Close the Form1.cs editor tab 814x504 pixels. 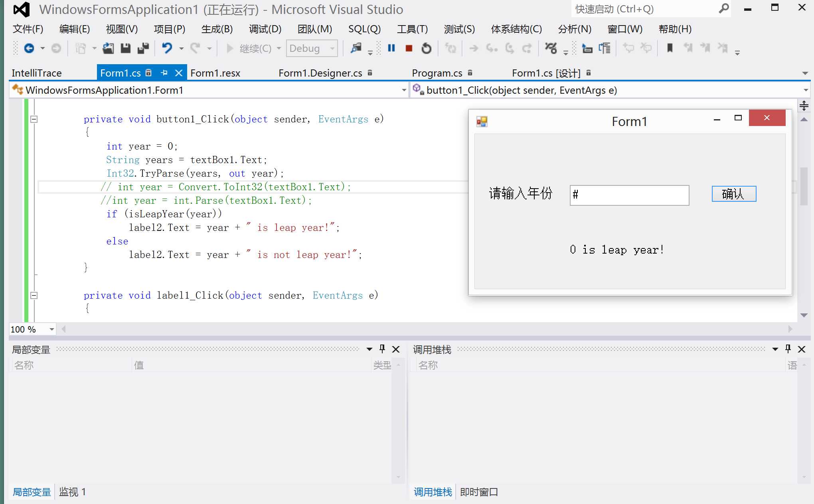coord(179,73)
